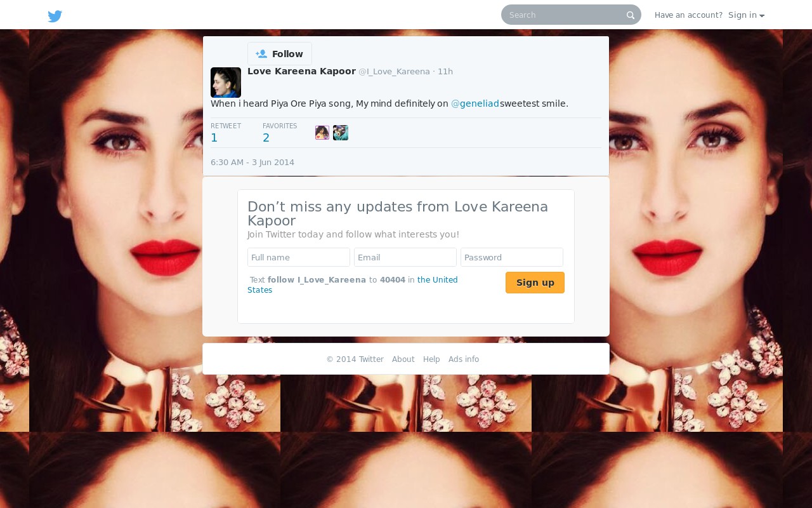The image size is (812, 508).
Task: Follow Love Kareena Kapoor
Action: [280, 54]
